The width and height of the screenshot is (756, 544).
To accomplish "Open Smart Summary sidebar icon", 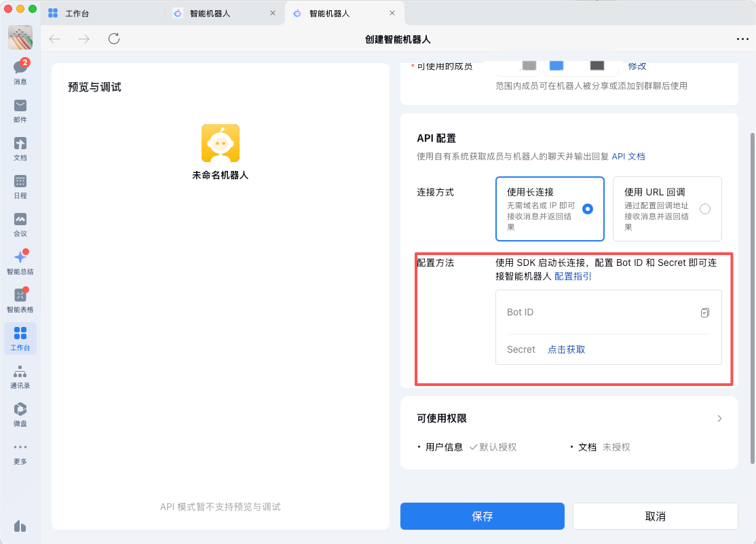I will tap(20, 260).
